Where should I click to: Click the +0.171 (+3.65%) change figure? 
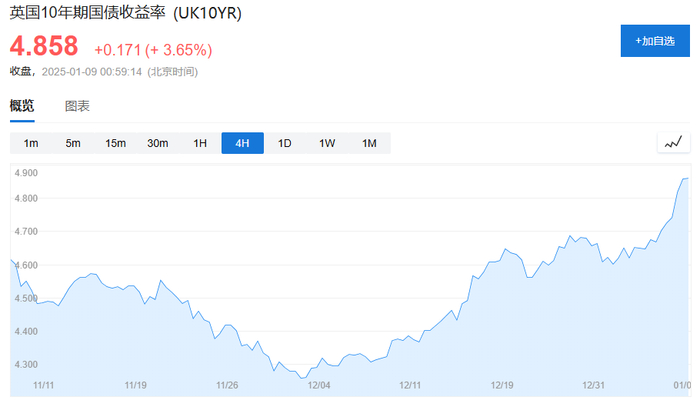(x=153, y=49)
